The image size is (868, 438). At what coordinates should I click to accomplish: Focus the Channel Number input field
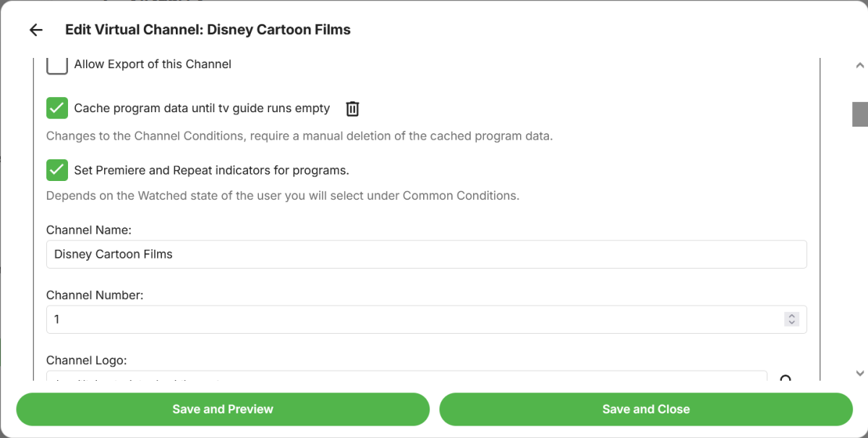[x=412, y=319]
